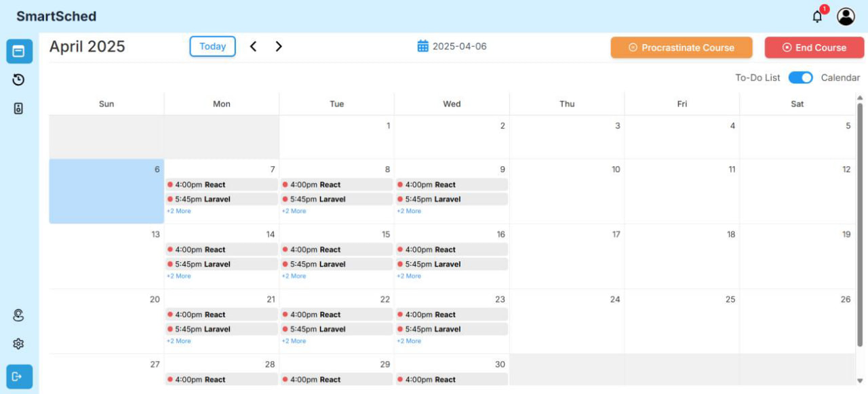Image resolution: width=868 pixels, height=394 pixels.
Task: Select the April 18 day cell
Action: (x=682, y=256)
